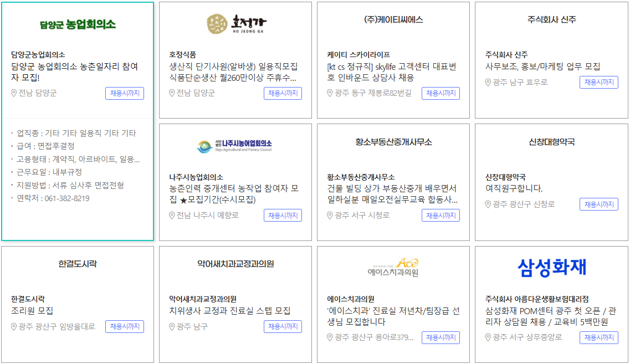
Task: Click location pin beside 전남 나주시 예향로
Action: (172, 216)
